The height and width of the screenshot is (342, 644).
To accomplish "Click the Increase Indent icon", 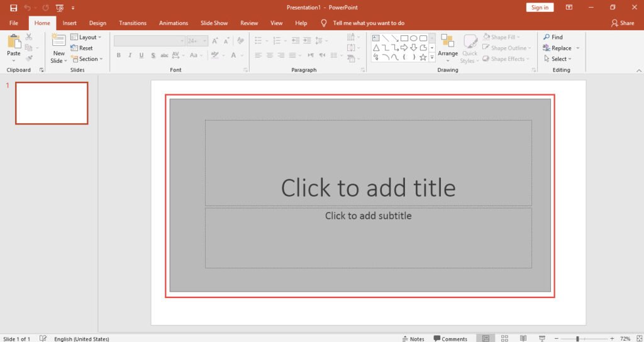I will 307,40.
